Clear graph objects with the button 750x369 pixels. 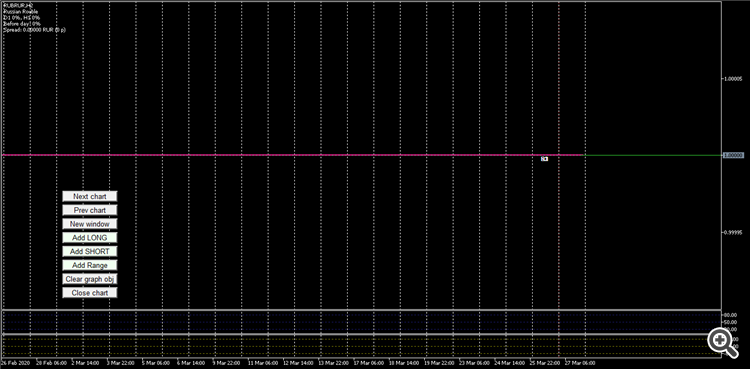click(x=89, y=279)
